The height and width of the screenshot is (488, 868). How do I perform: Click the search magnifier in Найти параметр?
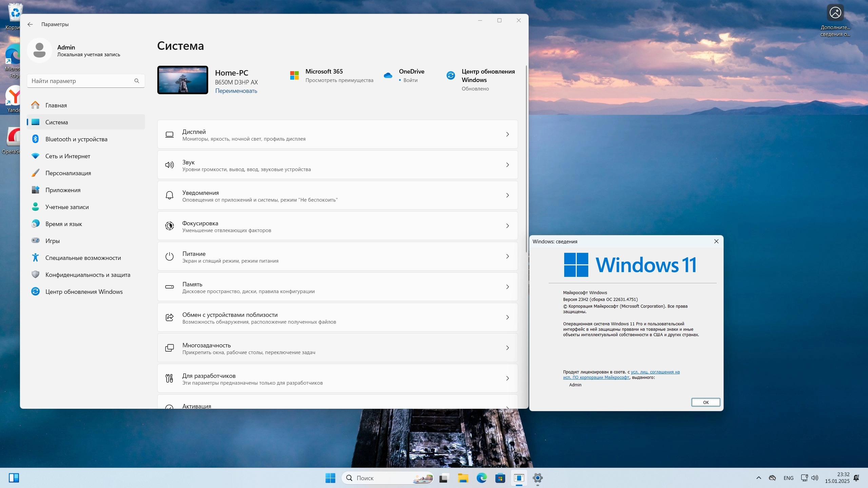pos(137,81)
